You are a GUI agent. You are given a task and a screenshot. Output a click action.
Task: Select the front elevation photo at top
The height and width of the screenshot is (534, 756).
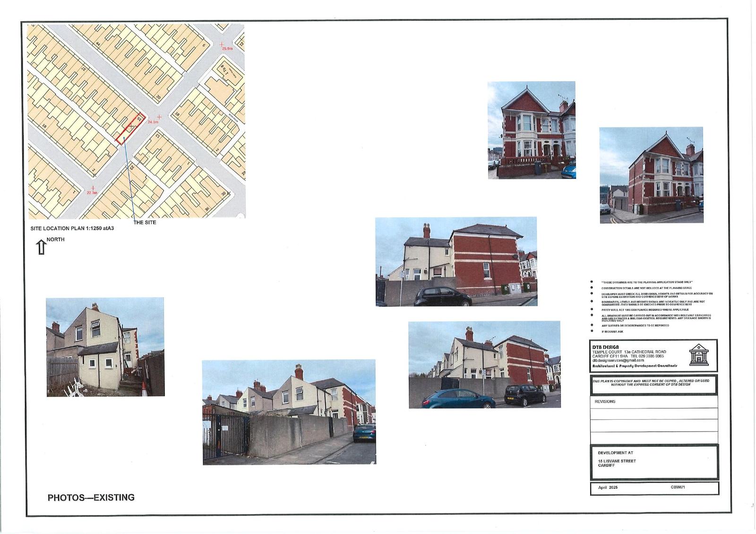[531, 130]
